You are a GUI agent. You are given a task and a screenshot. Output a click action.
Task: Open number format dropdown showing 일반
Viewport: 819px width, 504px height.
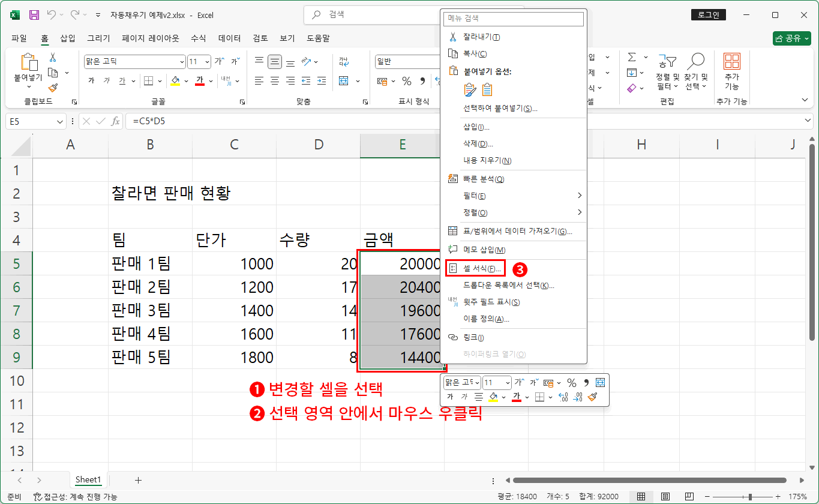408,61
